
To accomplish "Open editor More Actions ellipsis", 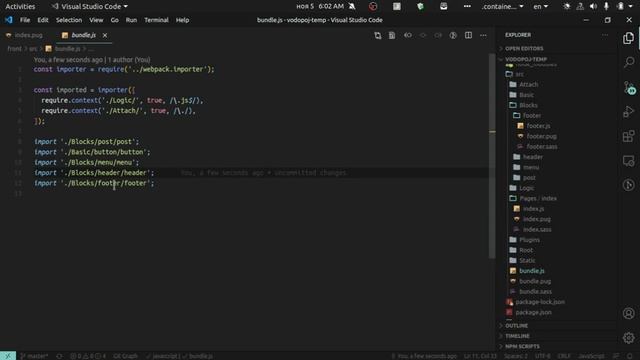I will 483,36.
